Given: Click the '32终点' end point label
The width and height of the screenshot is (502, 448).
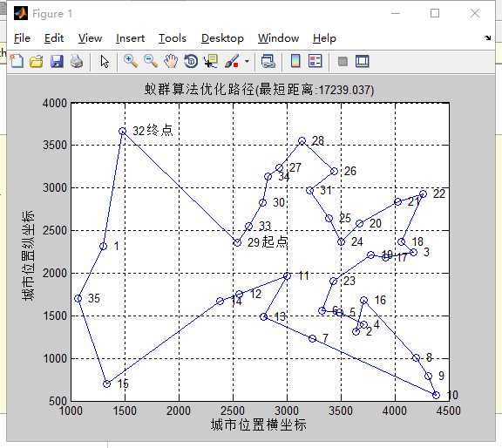Looking at the screenshot, I should [x=153, y=131].
